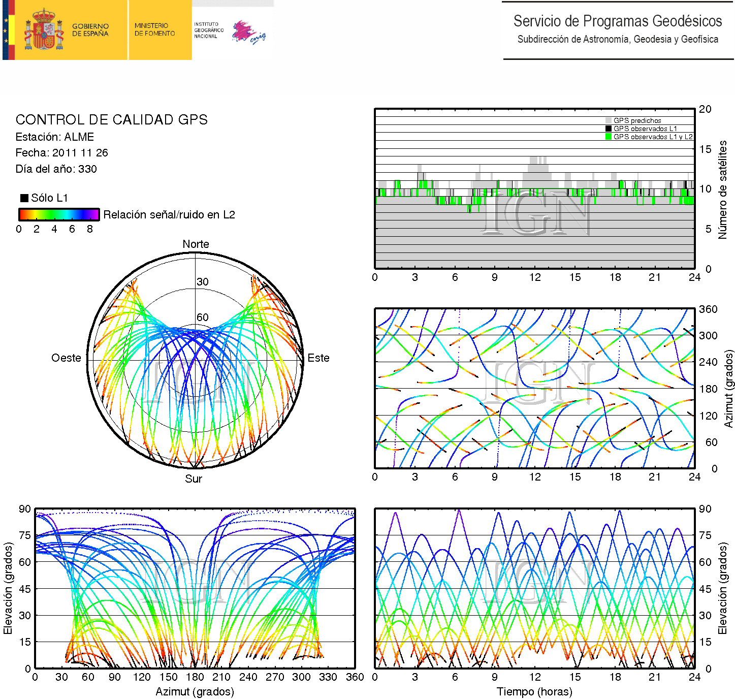Image resolution: width=735 pixels, height=700 pixels.
Task: Click the 'Azimut (grados)' bottom axis label
Action: tap(195, 692)
